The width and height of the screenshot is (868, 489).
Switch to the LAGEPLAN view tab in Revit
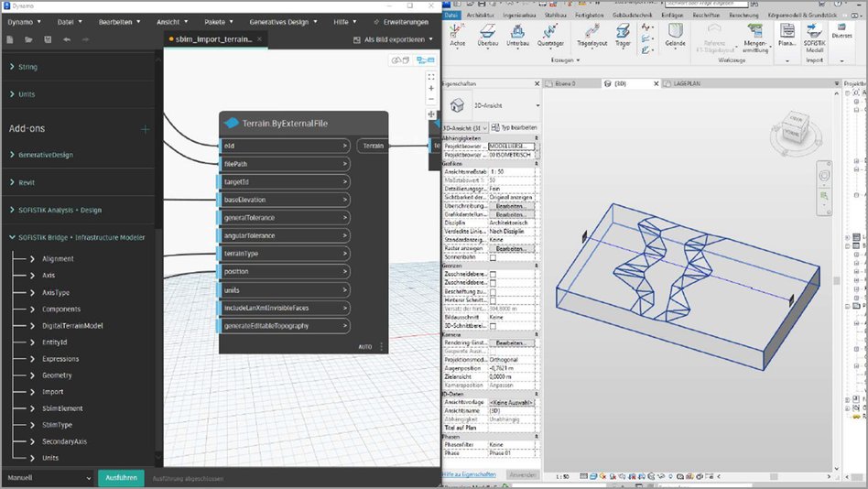tap(687, 83)
